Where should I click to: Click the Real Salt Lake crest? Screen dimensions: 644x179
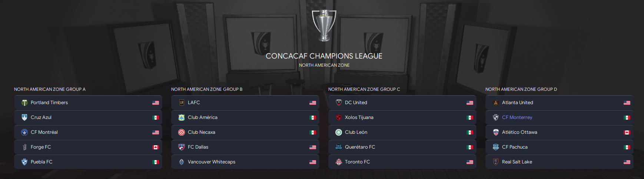pos(496,162)
